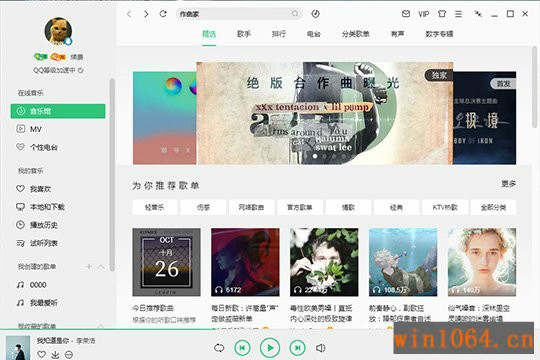This screenshot has width=540, height=360.
Task: Open the mail messages icon
Action: click(x=406, y=14)
